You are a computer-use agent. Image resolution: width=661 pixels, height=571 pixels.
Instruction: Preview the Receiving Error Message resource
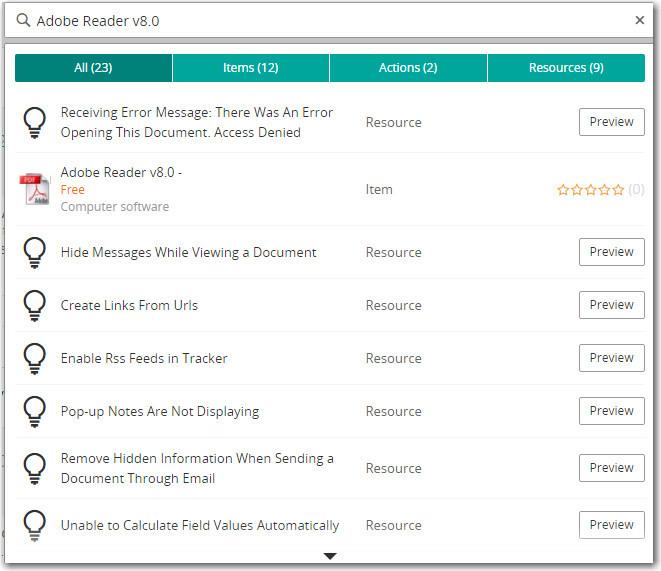pos(612,122)
